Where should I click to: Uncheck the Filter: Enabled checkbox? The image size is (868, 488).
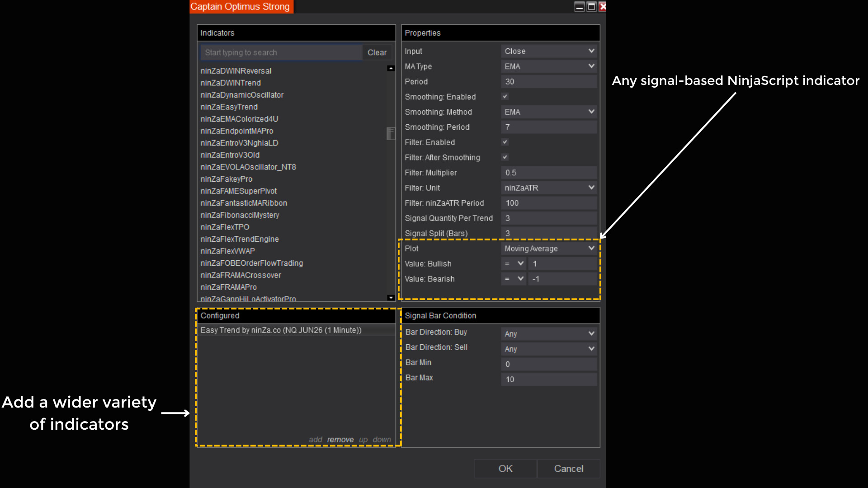click(x=505, y=142)
